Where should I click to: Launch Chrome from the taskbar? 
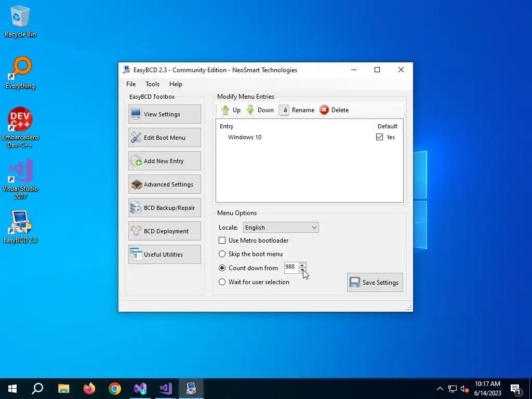115,389
